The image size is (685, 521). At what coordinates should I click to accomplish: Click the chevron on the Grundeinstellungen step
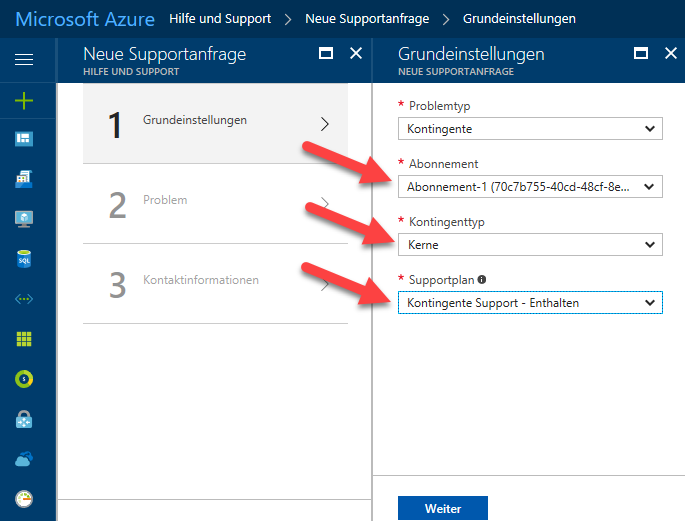324,124
